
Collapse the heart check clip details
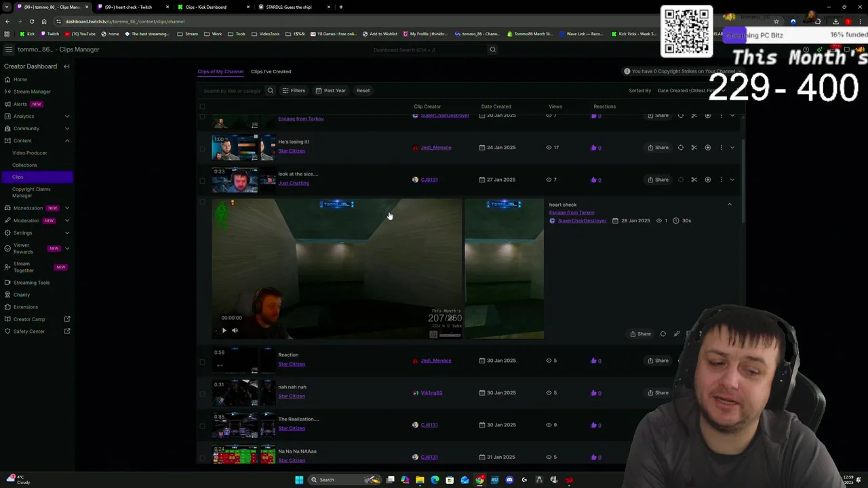point(730,205)
